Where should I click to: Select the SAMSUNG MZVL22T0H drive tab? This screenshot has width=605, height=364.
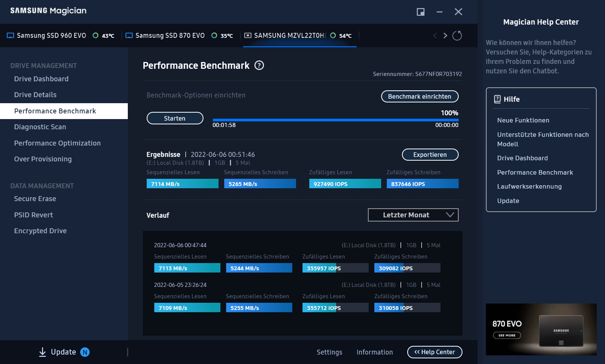300,36
